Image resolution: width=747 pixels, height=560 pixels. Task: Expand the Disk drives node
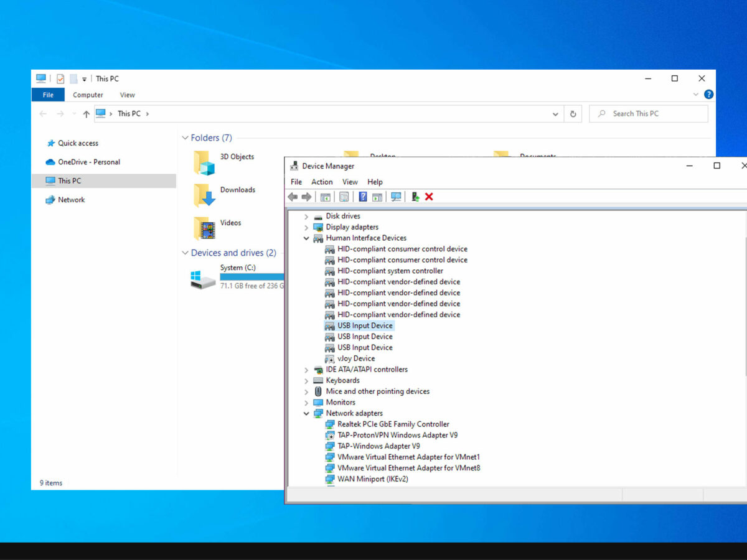pos(306,217)
